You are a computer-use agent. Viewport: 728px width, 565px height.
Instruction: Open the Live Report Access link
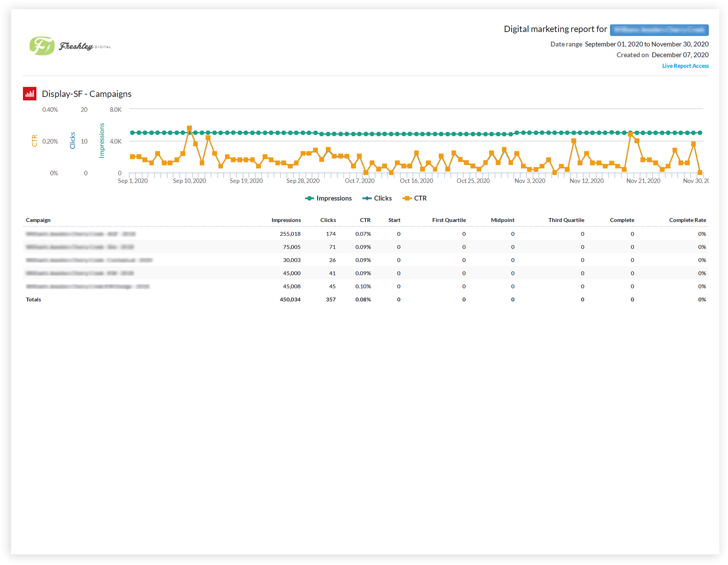(685, 66)
